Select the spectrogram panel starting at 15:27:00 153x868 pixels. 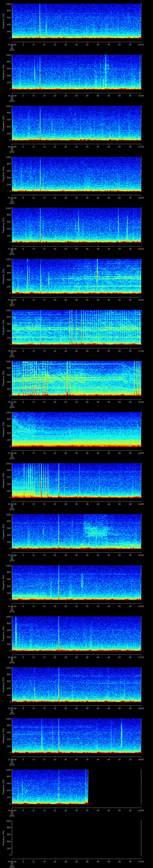pos(76,174)
